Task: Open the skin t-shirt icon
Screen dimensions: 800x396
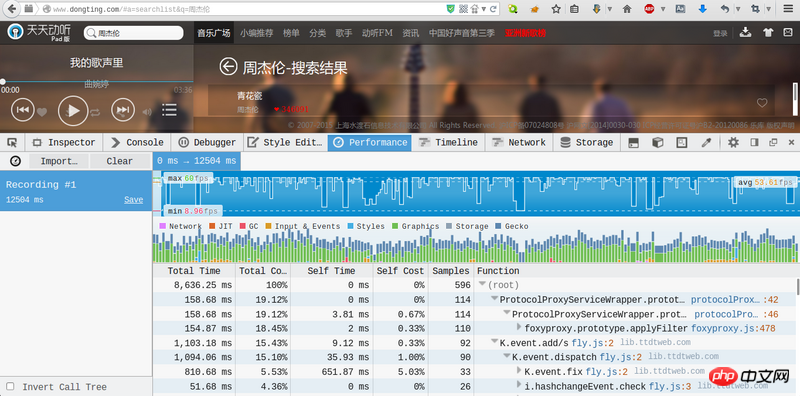Action: pos(768,33)
